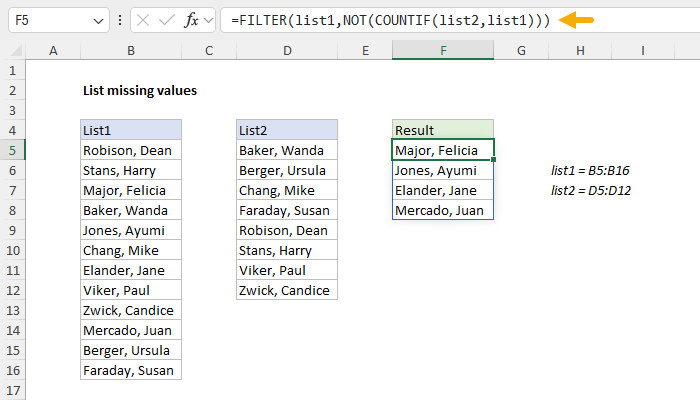Select 'Baker, Wanda' in List1
The width and height of the screenshot is (700, 400).
[x=131, y=210]
